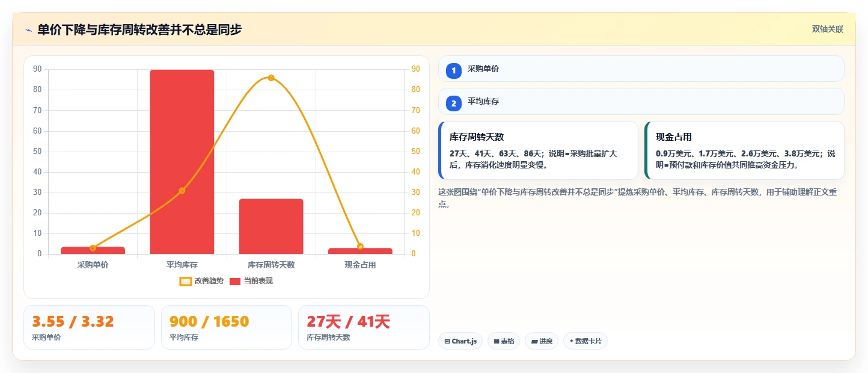Click the orange 改善趋势 legend swatch
Viewport: 868px width, 373px height.
click(x=185, y=281)
